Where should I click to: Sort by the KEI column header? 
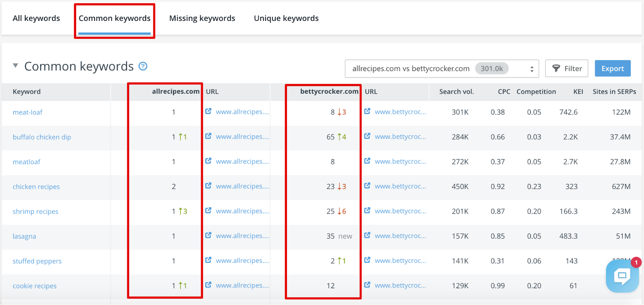click(578, 92)
